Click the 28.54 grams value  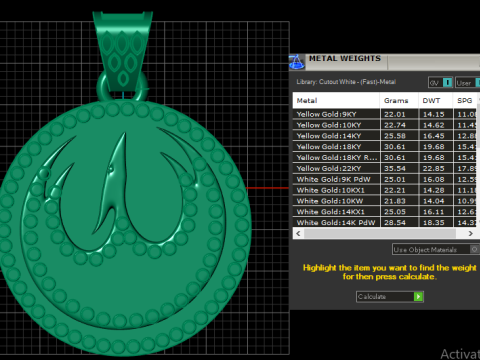pos(395,223)
